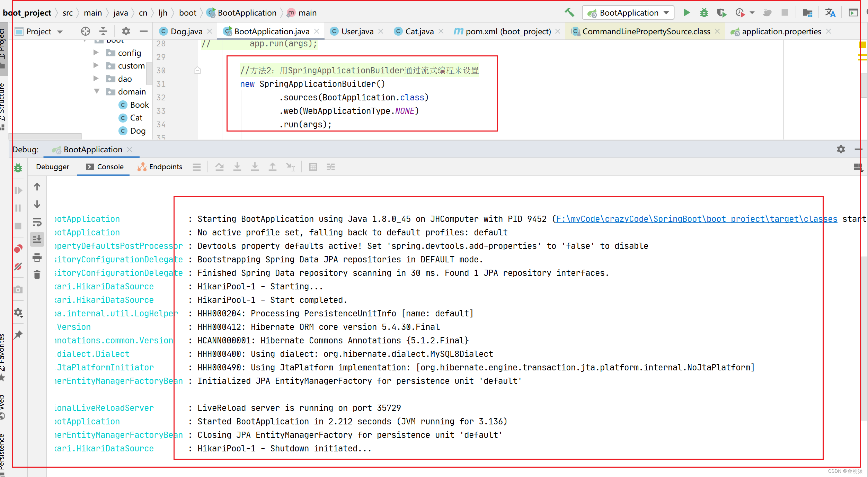Screen dimensions: 868x477
Task: Click Rerun debug bug icon in Debug panel
Action: click(x=18, y=168)
